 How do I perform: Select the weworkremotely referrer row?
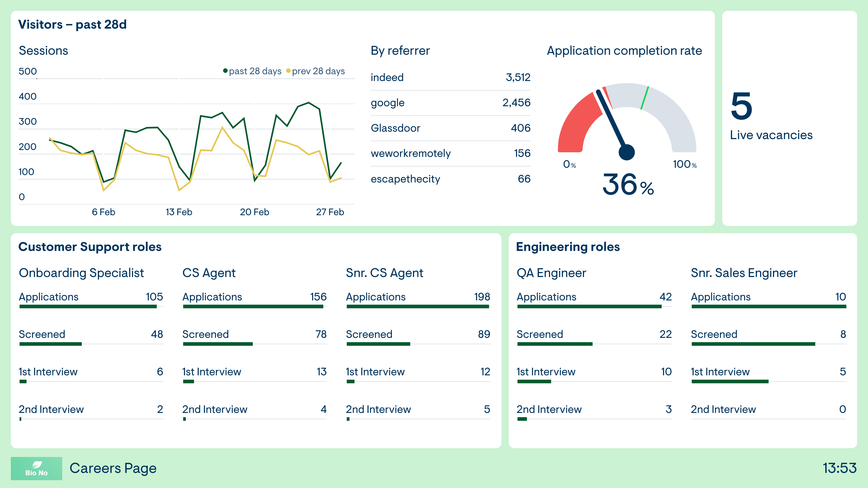pos(450,154)
